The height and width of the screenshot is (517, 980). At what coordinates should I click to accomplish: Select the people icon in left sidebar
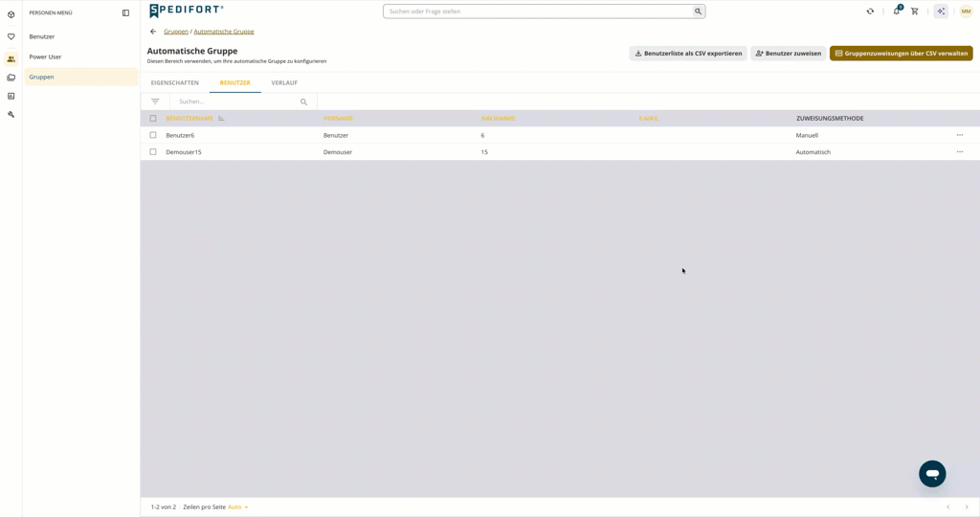click(11, 58)
